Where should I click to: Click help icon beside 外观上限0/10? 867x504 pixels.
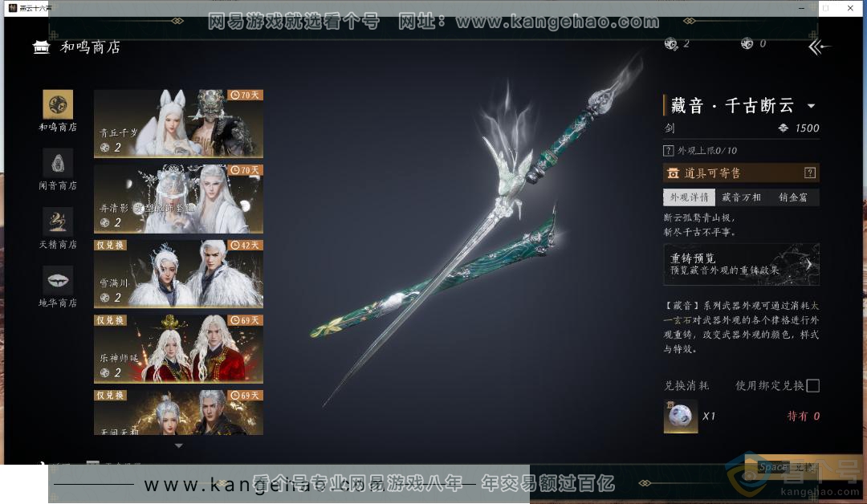tap(669, 150)
